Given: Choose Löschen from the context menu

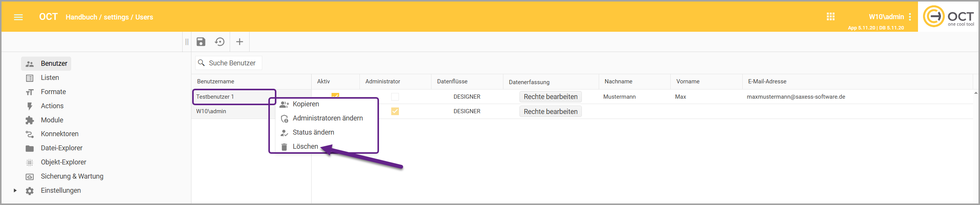Looking at the screenshot, I should [x=305, y=146].
